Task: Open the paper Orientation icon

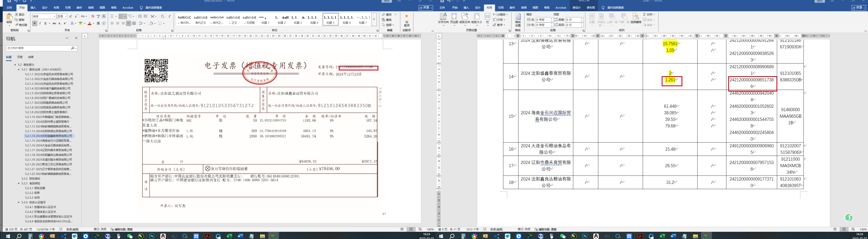Action: [x=465, y=19]
